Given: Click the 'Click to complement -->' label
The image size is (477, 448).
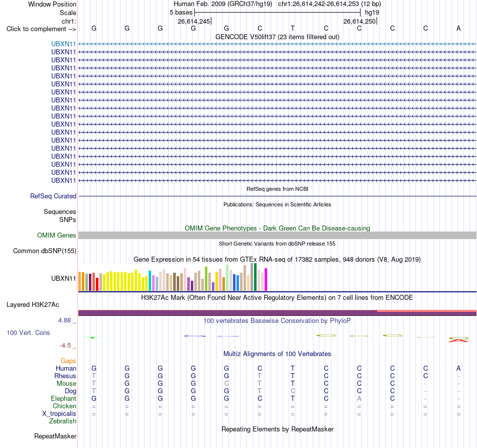Looking at the screenshot, I should point(41,29).
